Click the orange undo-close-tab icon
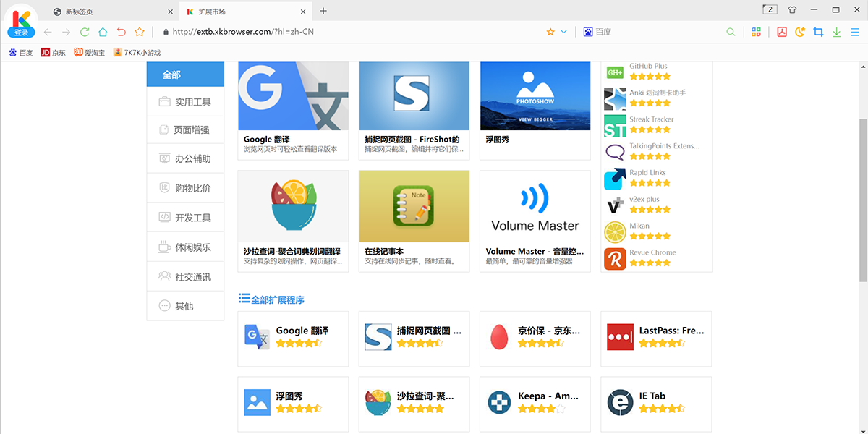868x434 pixels. pyautogui.click(x=121, y=32)
